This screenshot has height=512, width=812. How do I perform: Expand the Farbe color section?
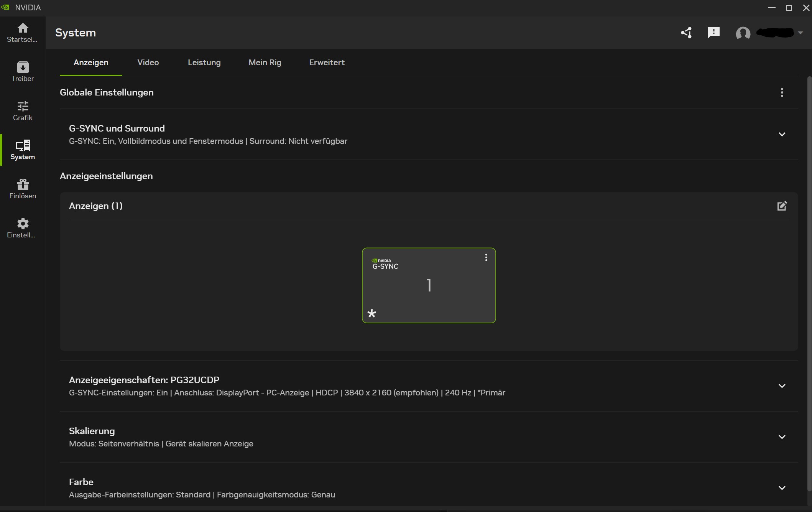click(x=782, y=488)
